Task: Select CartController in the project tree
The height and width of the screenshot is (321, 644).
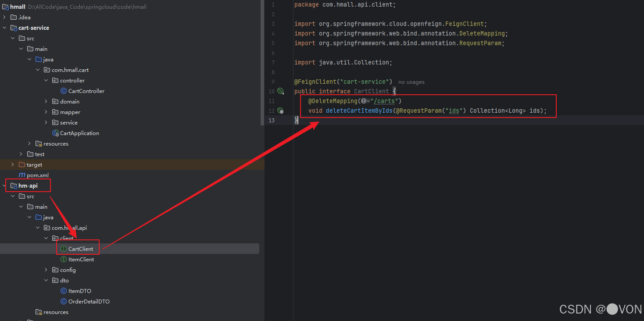Action: (x=86, y=91)
